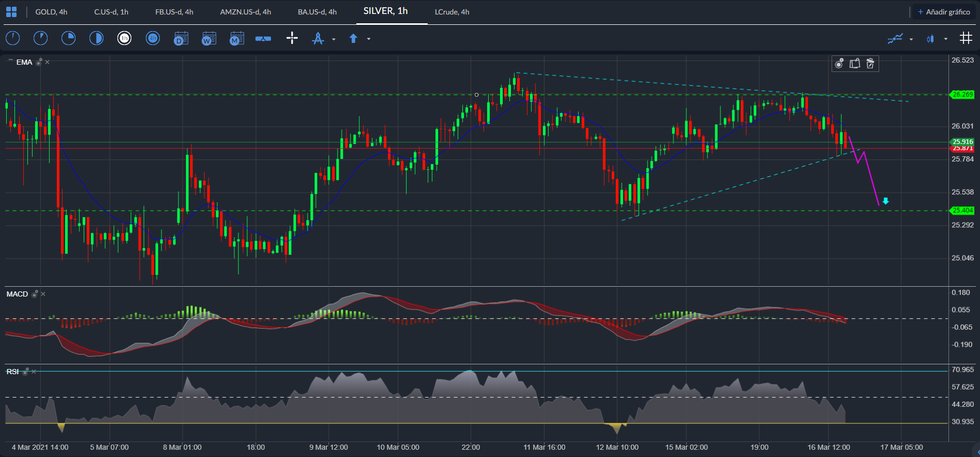Choose the weekly timeframe calendar icon
Screen dimensions: 980x457
pyautogui.click(x=208, y=38)
